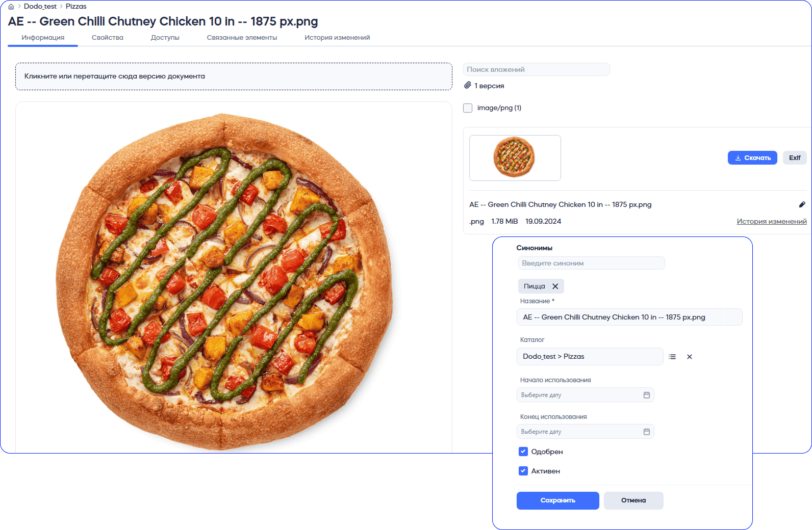Open catalog list selector icon
812x530 pixels.
[x=672, y=357]
